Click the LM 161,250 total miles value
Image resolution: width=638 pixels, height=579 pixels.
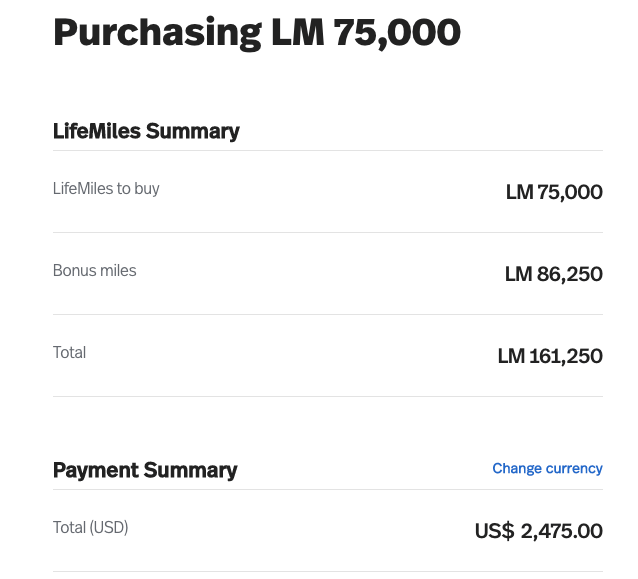550,356
